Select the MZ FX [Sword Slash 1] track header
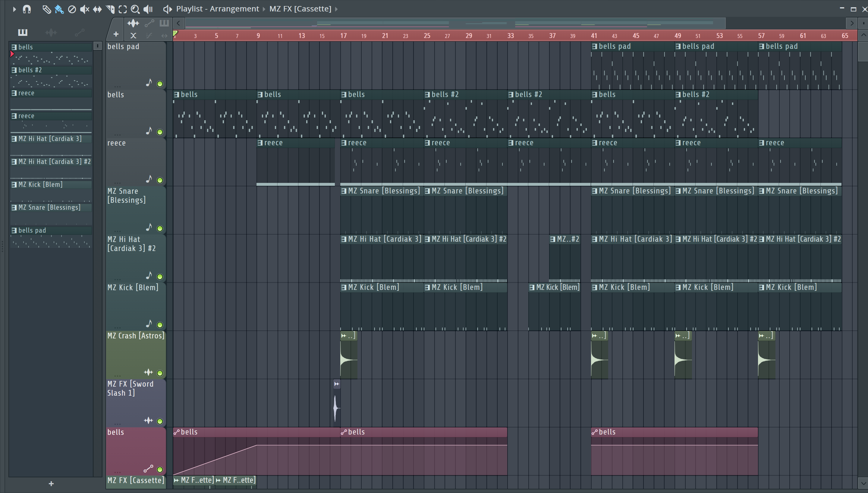Screen dimensions: 868x493 click(136, 403)
